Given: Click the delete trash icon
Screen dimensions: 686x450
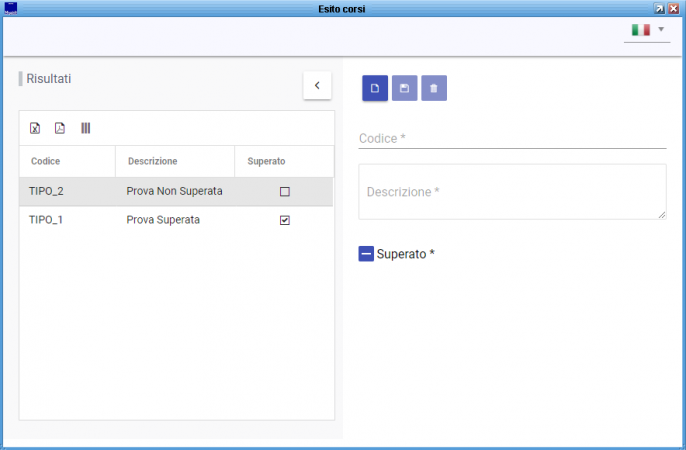Looking at the screenshot, I should 434,88.
